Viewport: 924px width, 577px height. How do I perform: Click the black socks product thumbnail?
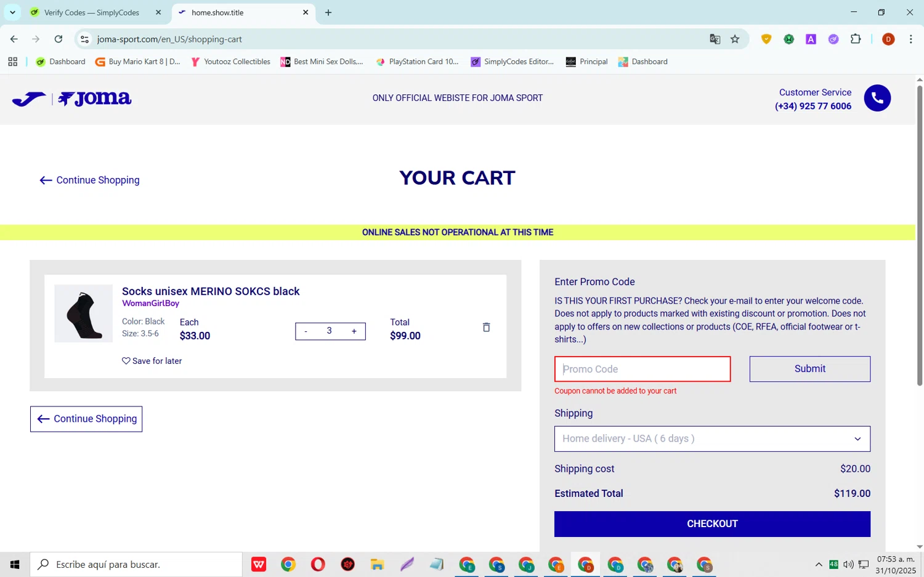point(84,313)
